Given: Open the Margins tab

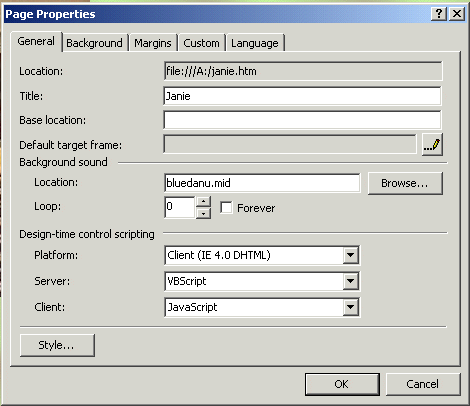Looking at the screenshot, I should coord(153,43).
